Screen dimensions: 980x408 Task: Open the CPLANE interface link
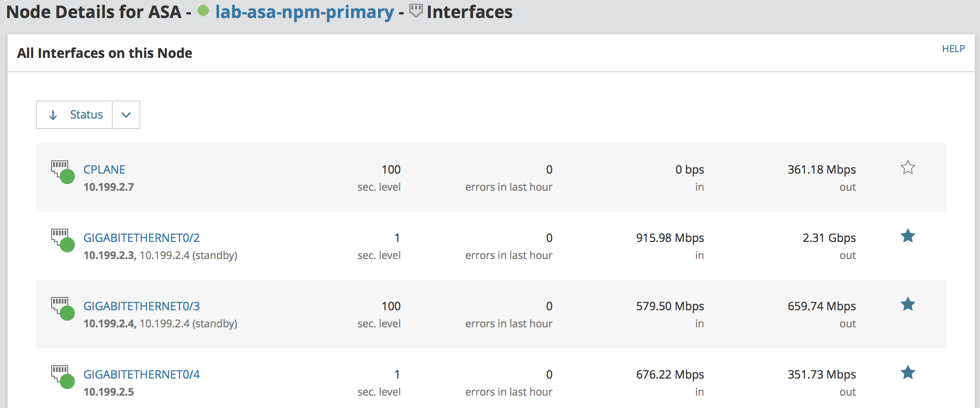coord(104,169)
